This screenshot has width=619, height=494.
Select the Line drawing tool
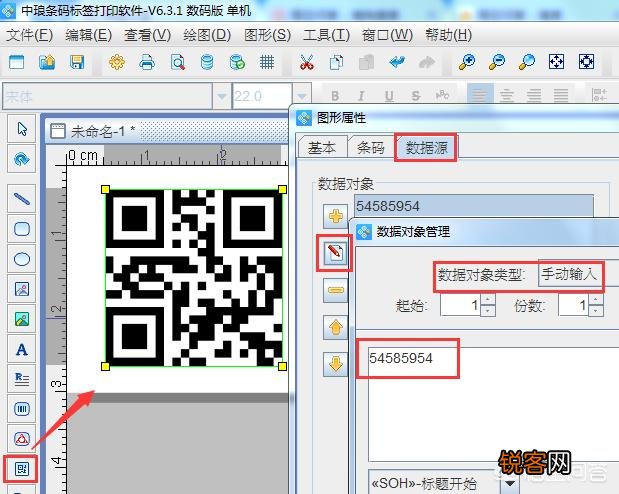pos(22,199)
